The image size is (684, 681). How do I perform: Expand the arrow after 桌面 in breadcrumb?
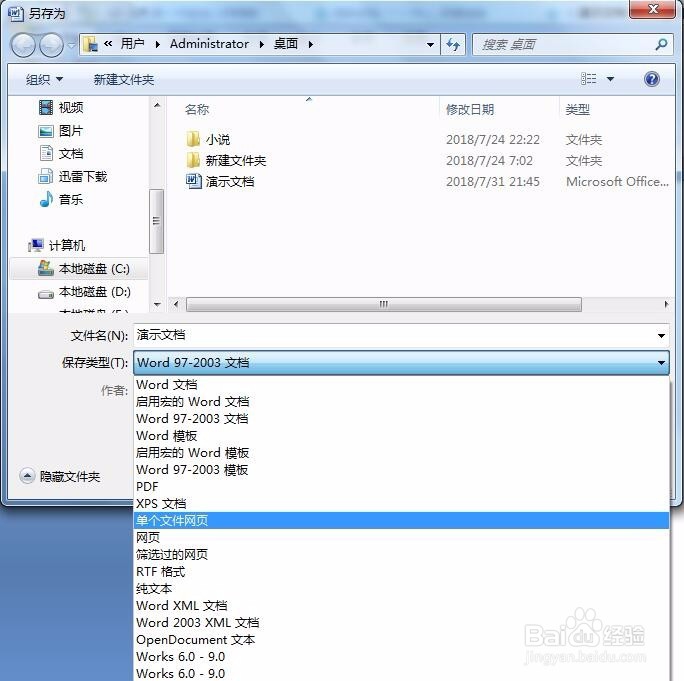(x=311, y=44)
